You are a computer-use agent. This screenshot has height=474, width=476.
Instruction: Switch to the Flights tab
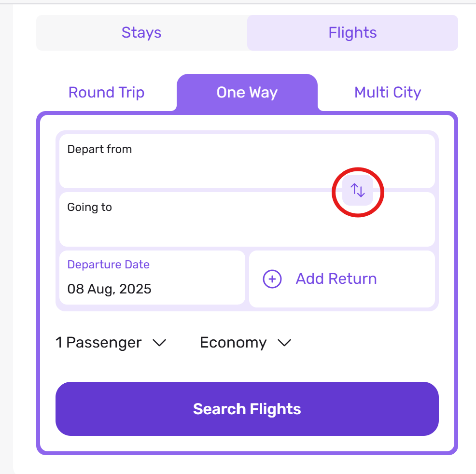(x=352, y=33)
